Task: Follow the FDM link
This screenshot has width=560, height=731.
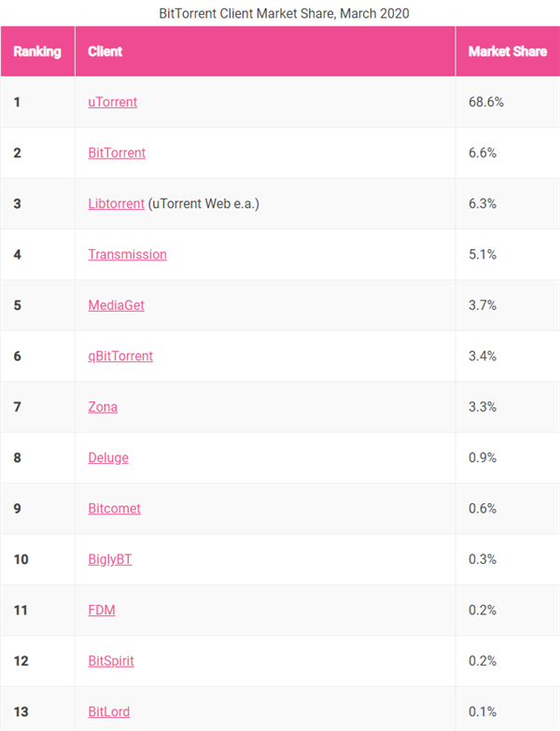Action: [x=102, y=611]
